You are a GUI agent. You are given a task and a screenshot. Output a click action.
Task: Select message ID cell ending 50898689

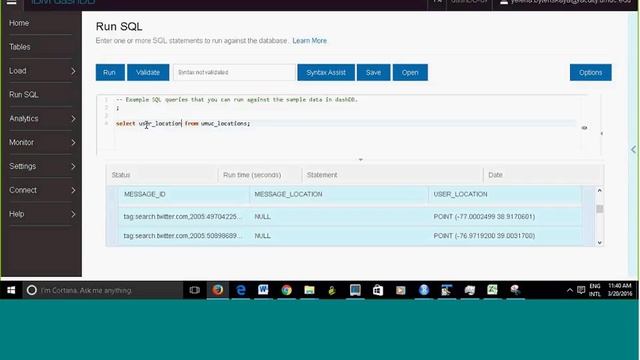[x=183, y=236]
